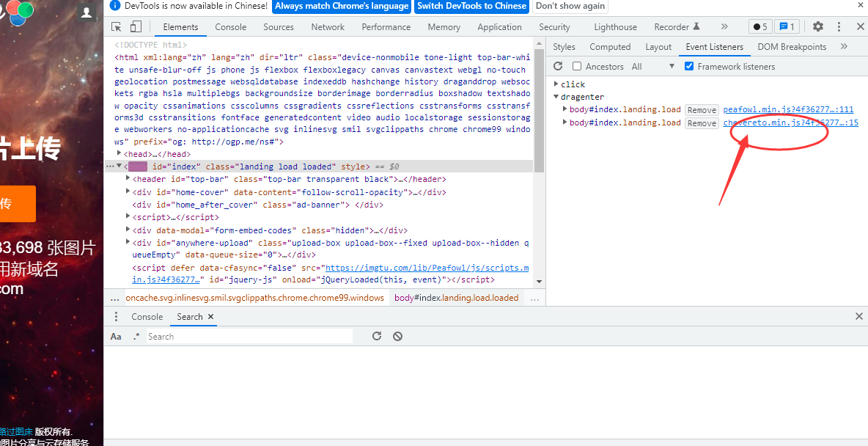Show more sidebar tabs after DOM Breakpoints
Image resolution: width=868 pixels, height=446 pixels.
pyautogui.click(x=844, y=46)
